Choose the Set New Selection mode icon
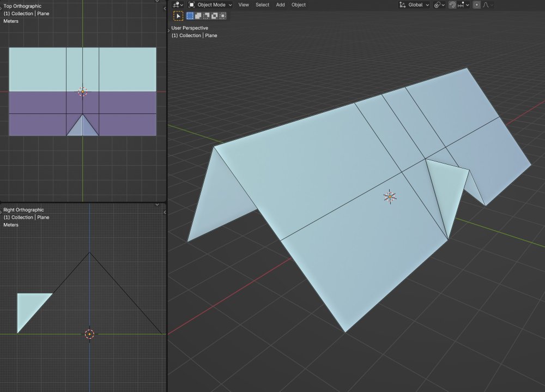Image resolution: width=545 pixels, height=392 pixels. click(191, 16)
